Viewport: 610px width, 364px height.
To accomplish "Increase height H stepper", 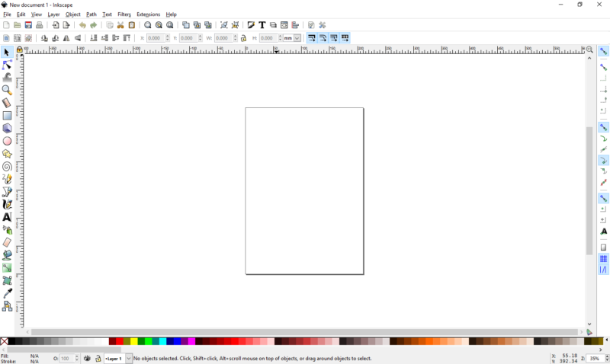I will click(280, 36).
